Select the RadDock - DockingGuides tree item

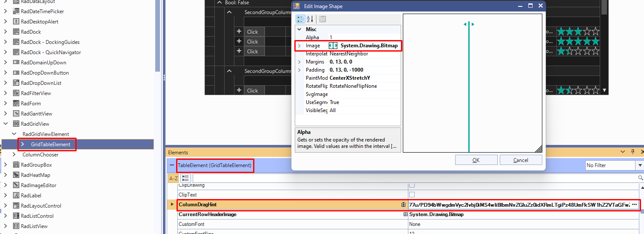tap(50, 42)
